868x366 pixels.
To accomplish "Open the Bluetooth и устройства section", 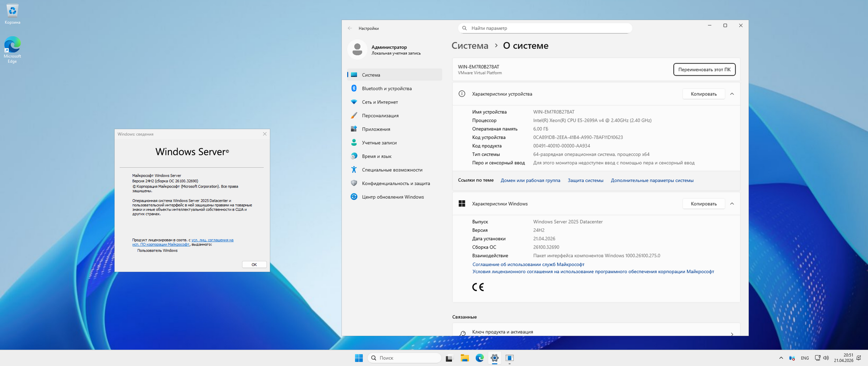I will pyautogui.click(x=386, y=89).
